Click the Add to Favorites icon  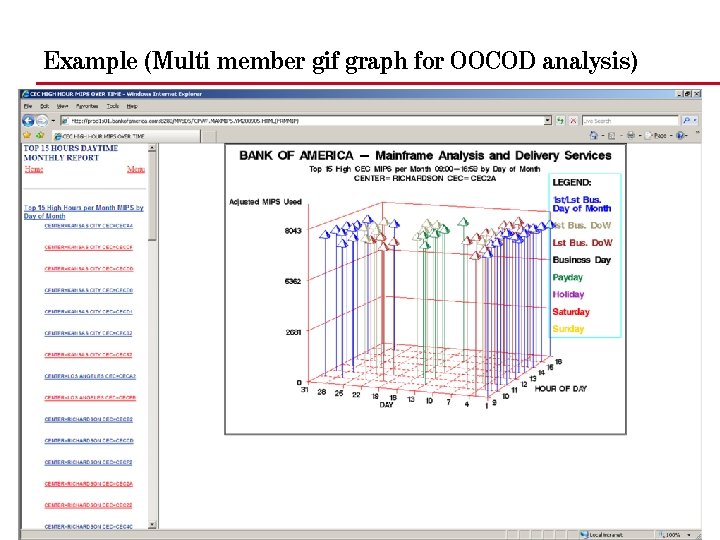click(40, 135)
